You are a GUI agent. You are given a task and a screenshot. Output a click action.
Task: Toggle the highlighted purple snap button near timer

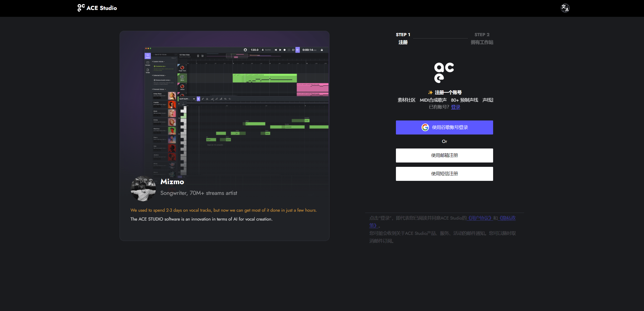coord(297,50)
